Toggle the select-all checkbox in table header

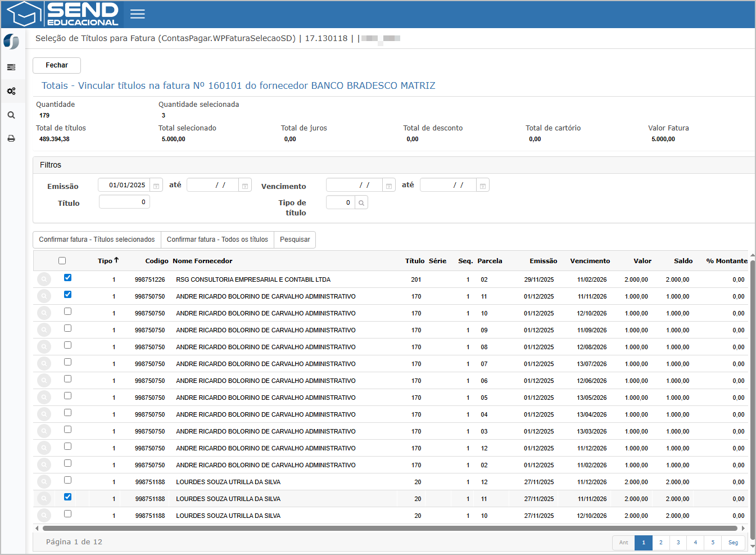[62, 261]
